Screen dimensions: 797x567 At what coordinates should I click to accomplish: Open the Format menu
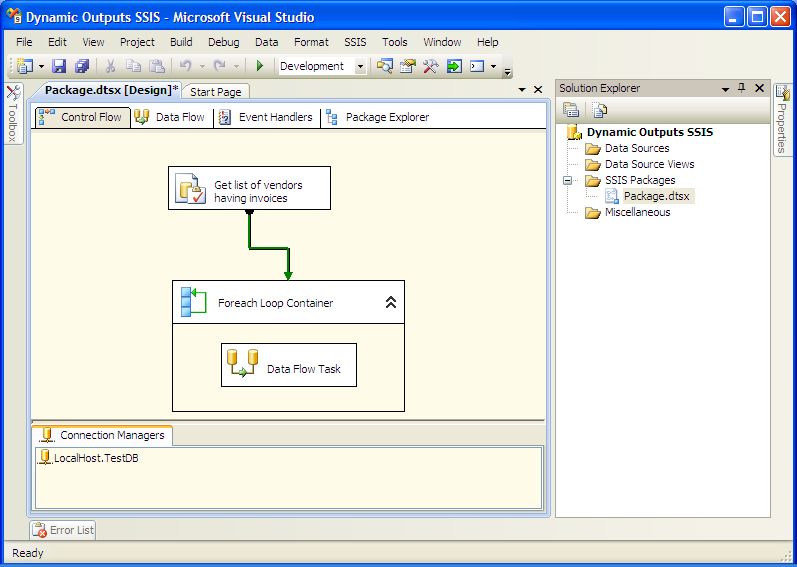pyautogui.click(x=311, y=42)
